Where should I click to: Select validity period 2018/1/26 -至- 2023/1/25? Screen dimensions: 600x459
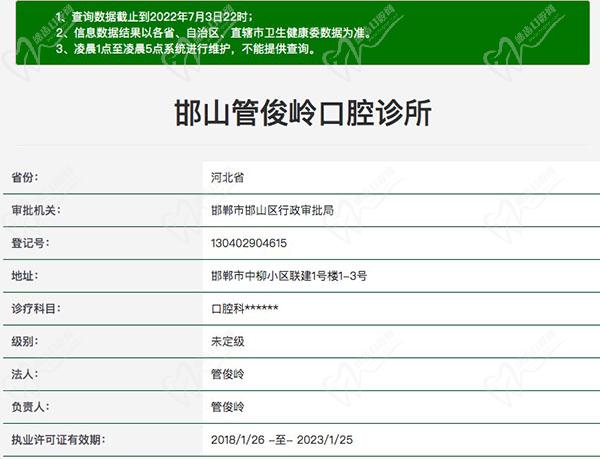(x=282, y=440)
